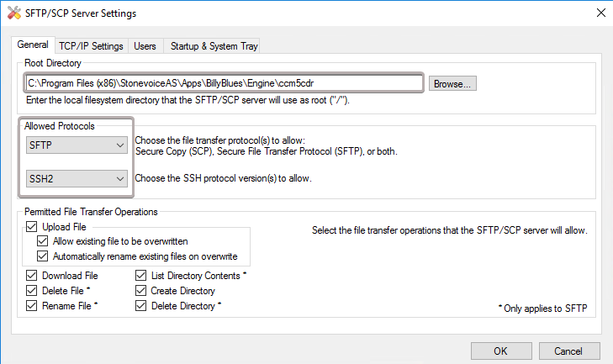Click OK to save settings

[500, 351]
